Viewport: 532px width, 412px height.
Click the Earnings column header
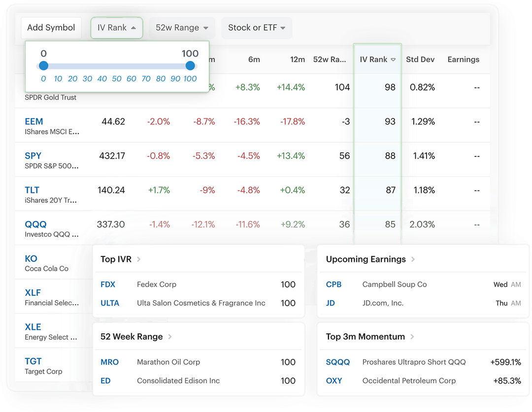tap(463, 59)
